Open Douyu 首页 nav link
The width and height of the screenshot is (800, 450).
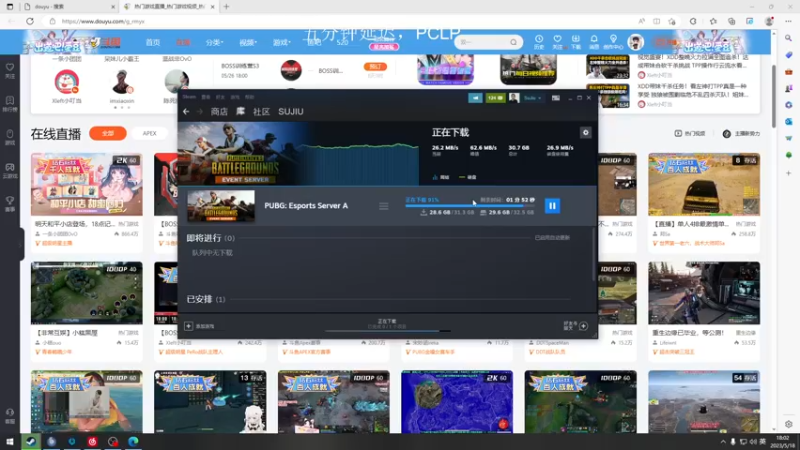point(153,42)
